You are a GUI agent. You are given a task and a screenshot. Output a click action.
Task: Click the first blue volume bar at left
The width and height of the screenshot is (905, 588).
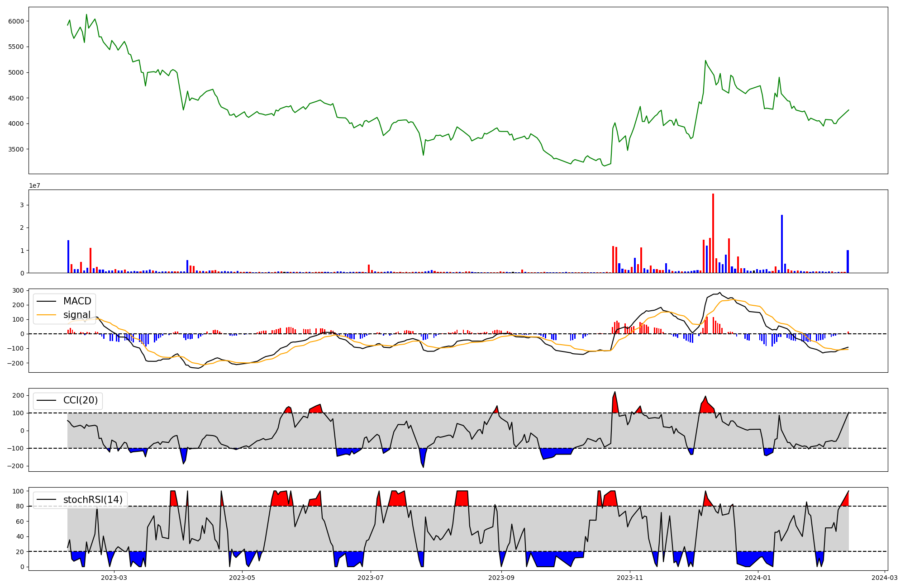(x=68, y=256)
